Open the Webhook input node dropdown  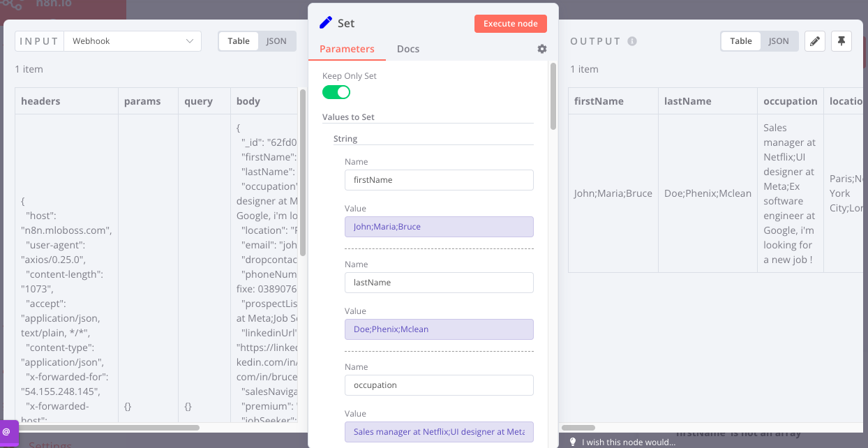pyautogui.click(x=132, y=41)
